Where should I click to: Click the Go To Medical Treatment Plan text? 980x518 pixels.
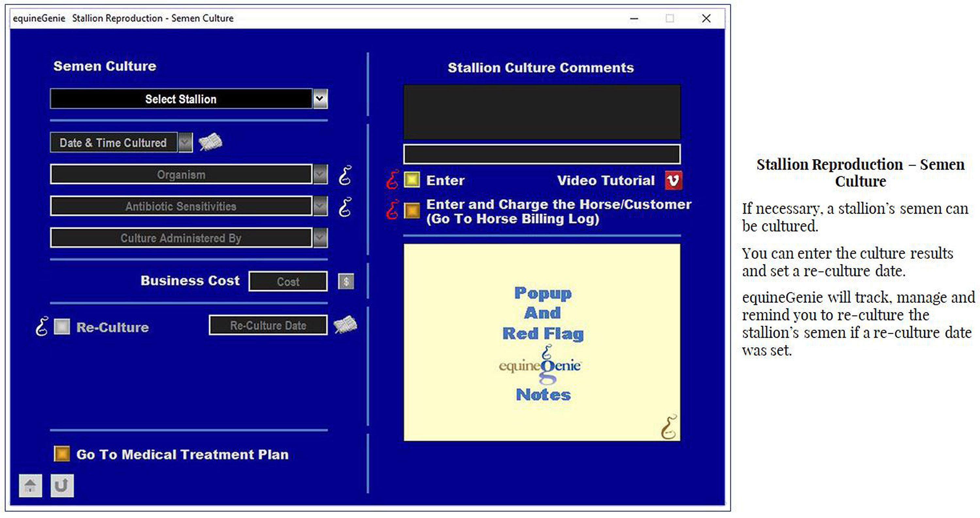183,455
